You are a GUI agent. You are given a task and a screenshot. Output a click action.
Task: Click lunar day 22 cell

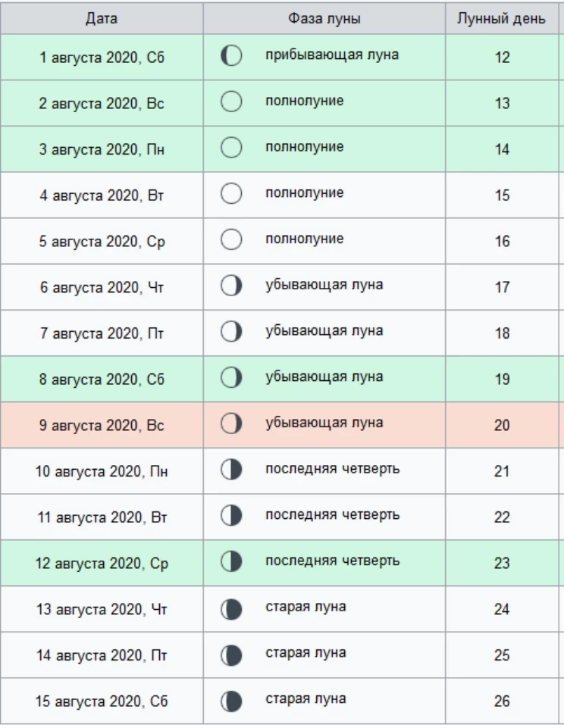502,517
